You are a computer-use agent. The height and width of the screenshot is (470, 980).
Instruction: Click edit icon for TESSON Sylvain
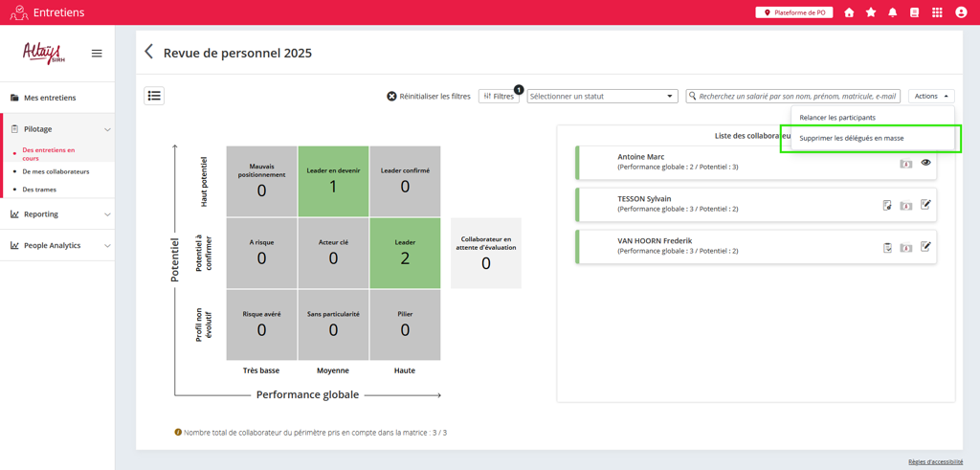[925, 205]
